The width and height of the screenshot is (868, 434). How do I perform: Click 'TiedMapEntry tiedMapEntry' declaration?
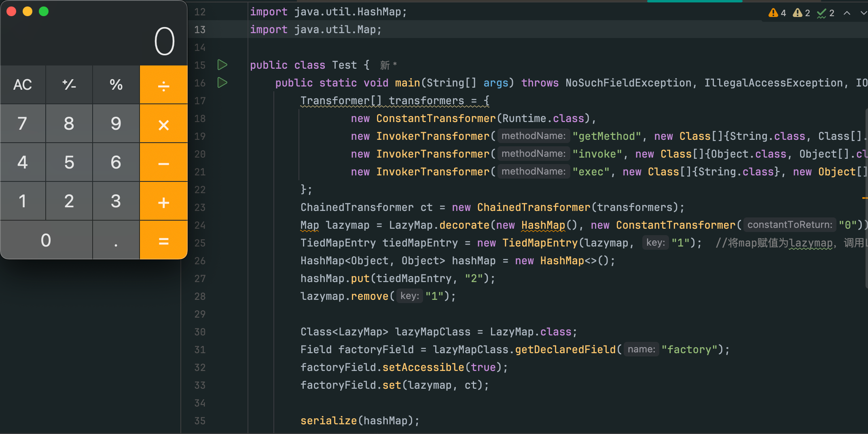379,243
